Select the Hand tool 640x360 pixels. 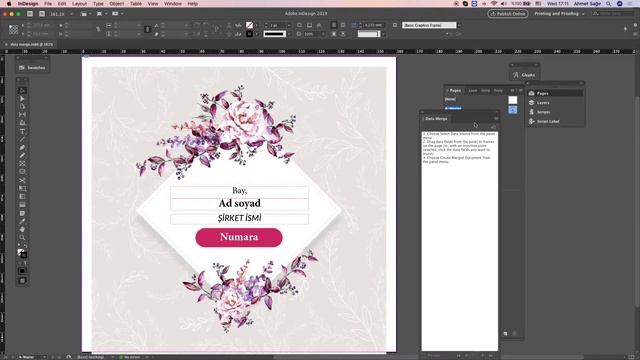(22, 229)
